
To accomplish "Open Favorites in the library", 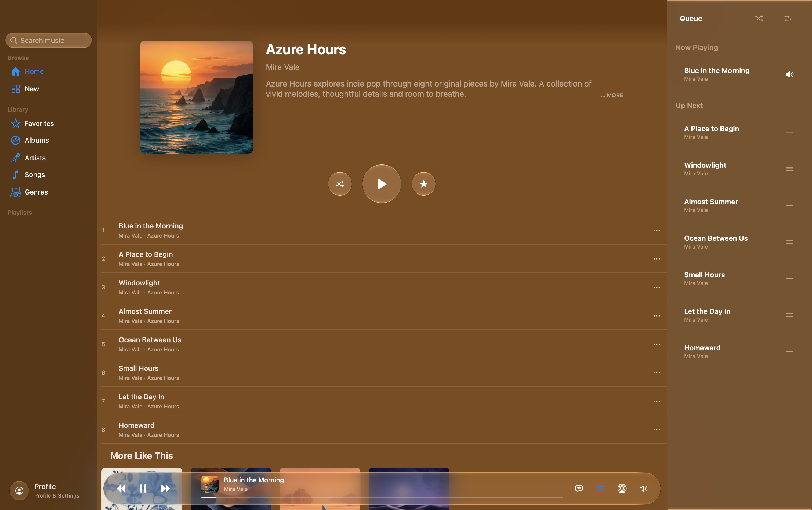I will [x=49, y=123].
